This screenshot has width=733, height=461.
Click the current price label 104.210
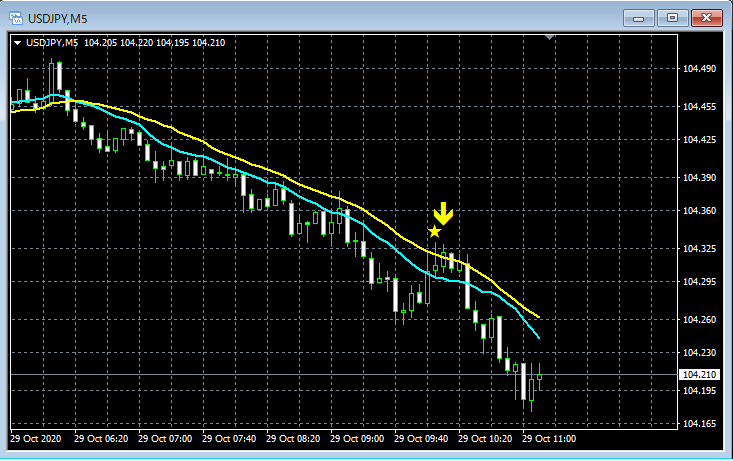pyautogui.click(x=699, y=375)
